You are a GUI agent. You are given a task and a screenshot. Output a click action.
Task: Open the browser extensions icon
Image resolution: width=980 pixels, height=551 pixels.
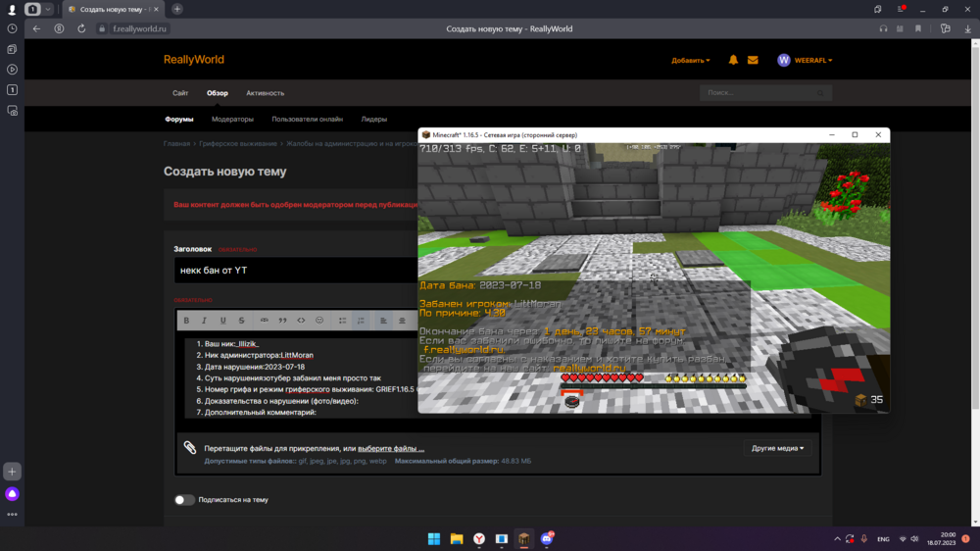tap(945, 28)
